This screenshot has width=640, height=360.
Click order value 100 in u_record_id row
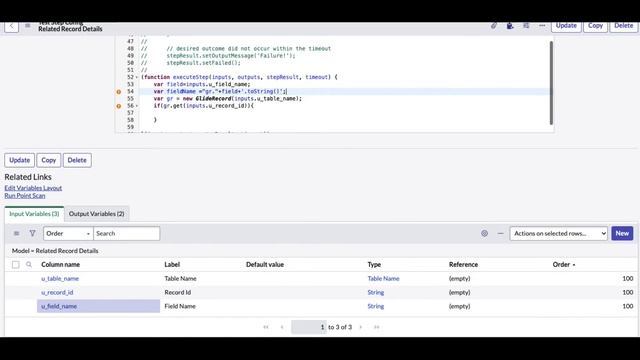[628, 292]
